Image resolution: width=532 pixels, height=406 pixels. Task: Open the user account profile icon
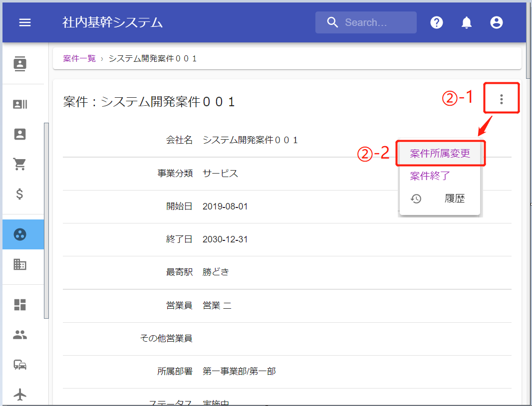[x=497, y=22]
